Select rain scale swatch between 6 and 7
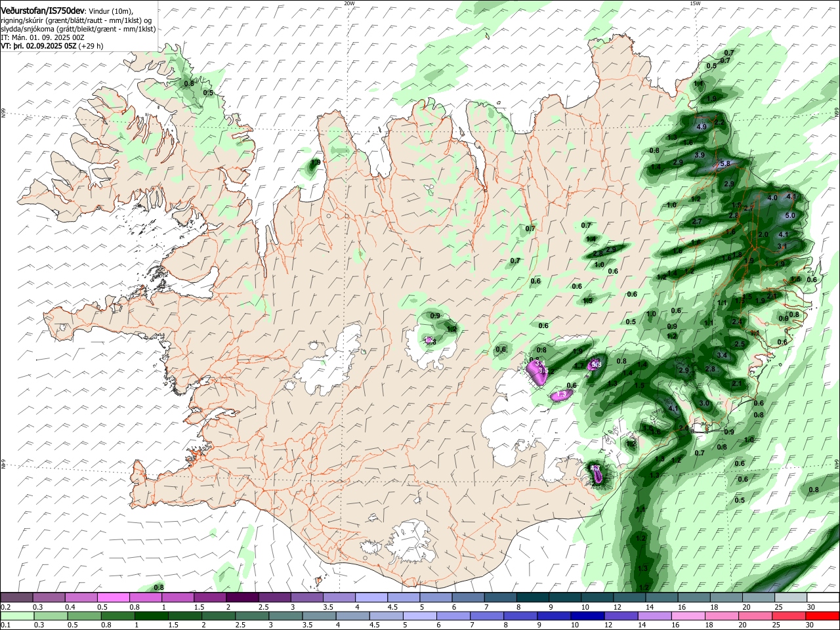Viewport: 840px width, 630px height. (453, 616)
